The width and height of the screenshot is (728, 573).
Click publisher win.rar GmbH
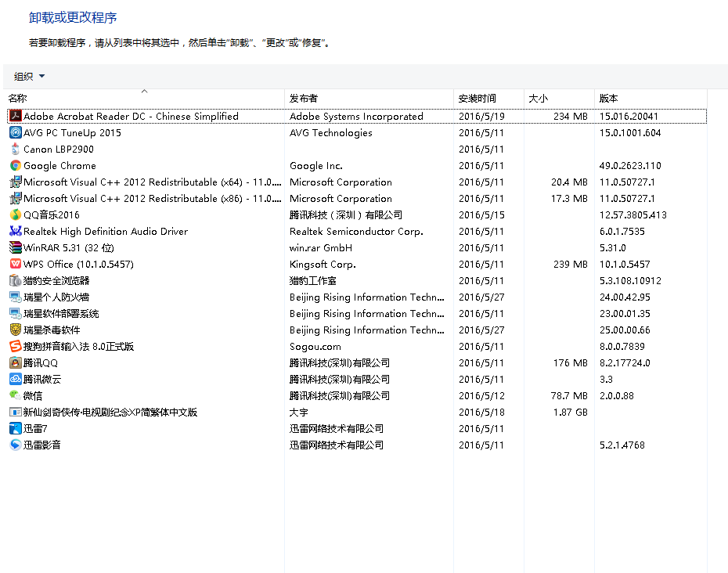click(320, 248)
